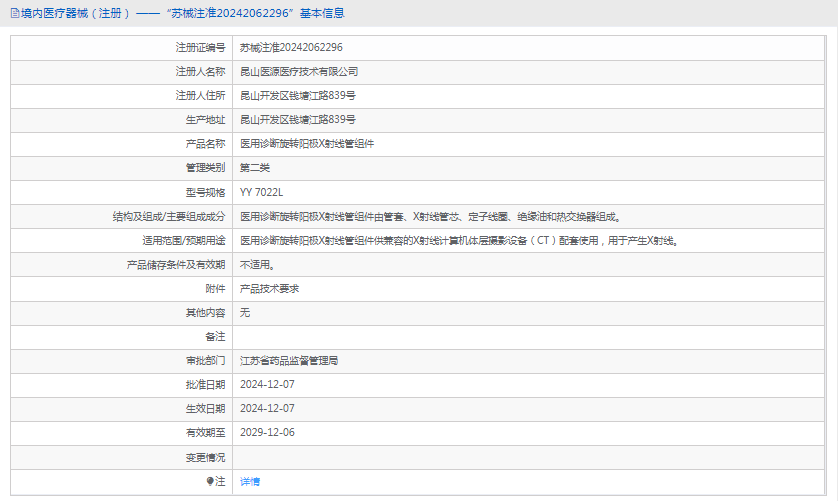Viewport: 838px width, 501px height.
Task: Click the info bulb icon beside 注
Action: click(x=210, y=481)
